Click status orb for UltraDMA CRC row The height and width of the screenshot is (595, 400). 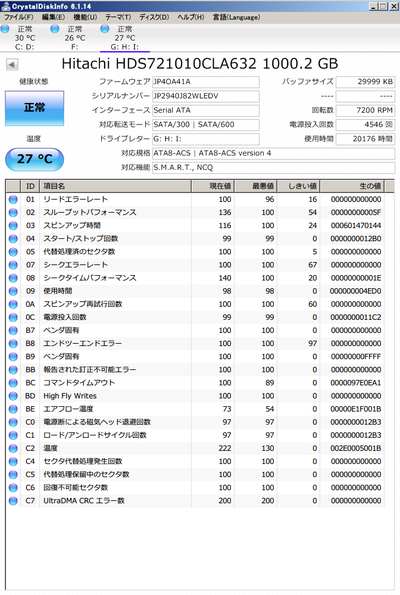13,501
